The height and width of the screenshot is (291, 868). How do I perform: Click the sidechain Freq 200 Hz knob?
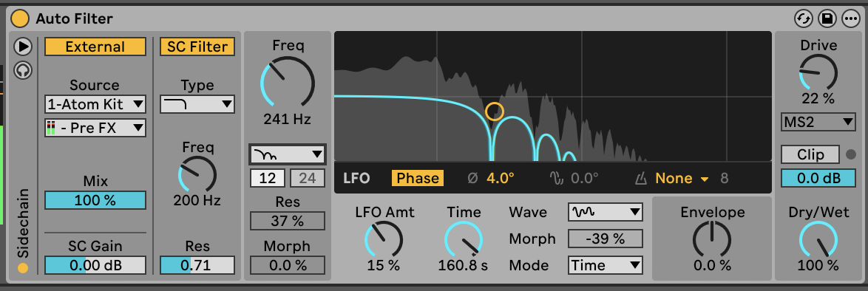coord(197,175)
